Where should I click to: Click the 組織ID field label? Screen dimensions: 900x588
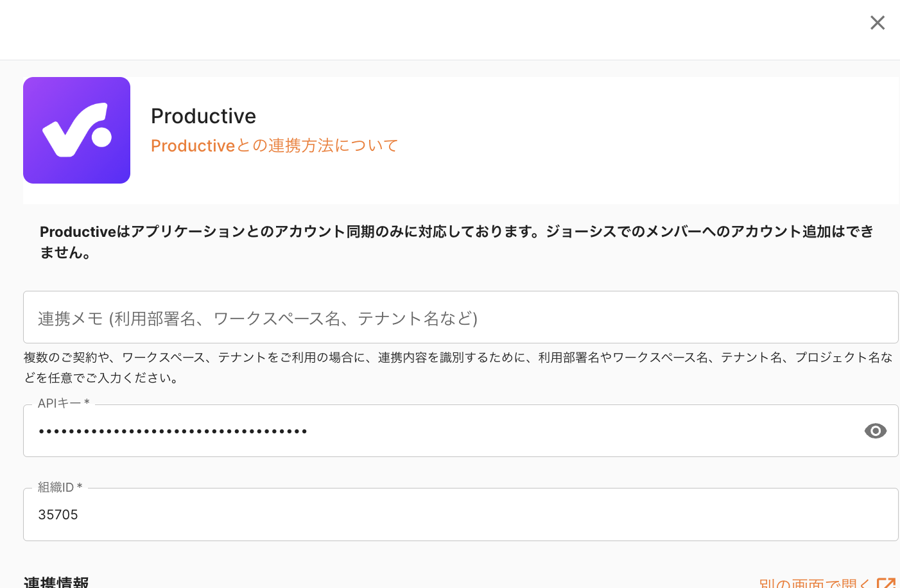click(60, 487)
